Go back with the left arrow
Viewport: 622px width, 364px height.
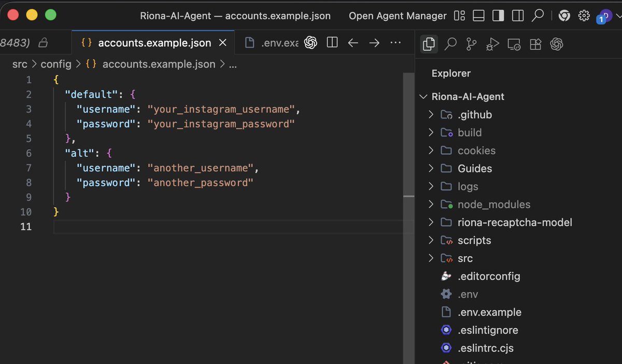(x=353, y=42)
